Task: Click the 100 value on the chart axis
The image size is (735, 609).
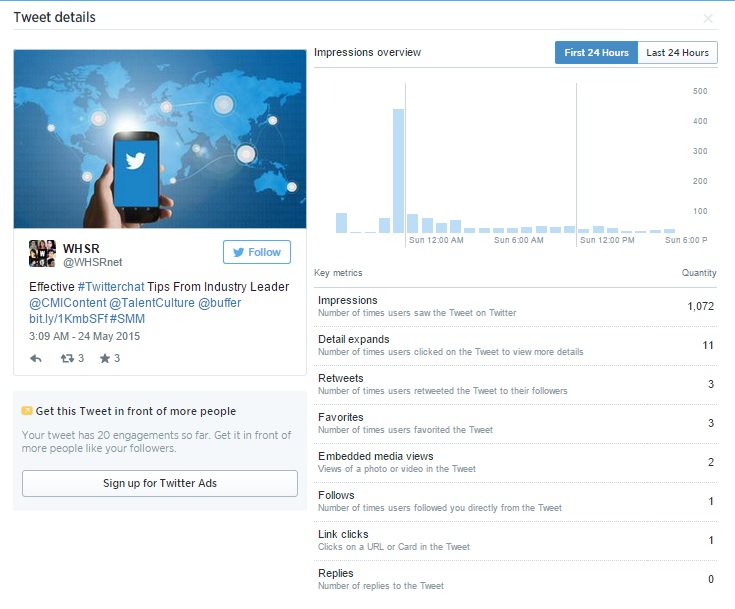Action: tap(700, 211)
